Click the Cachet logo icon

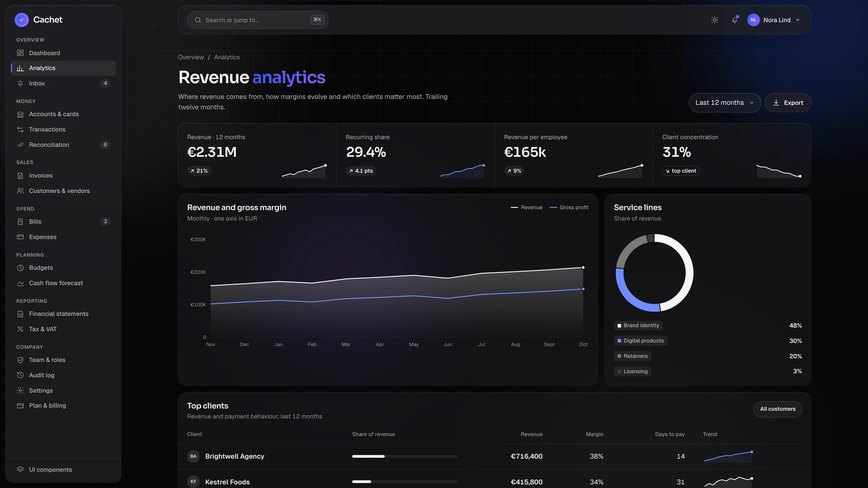(22, 20)
